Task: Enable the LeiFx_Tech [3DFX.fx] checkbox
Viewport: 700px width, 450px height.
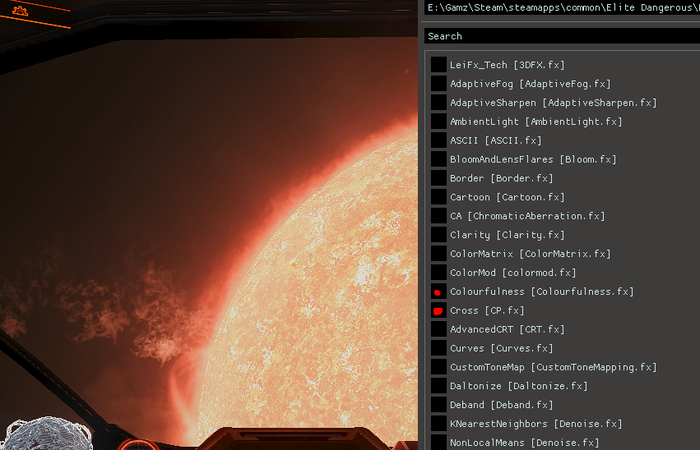Action: (438, 65)
